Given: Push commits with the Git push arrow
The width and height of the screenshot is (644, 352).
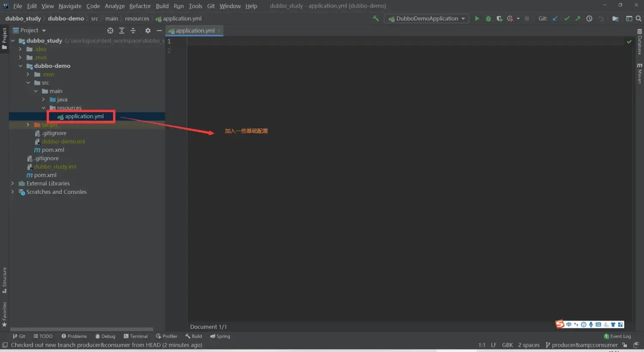Looking at the screenshot, I should [578, 18].
